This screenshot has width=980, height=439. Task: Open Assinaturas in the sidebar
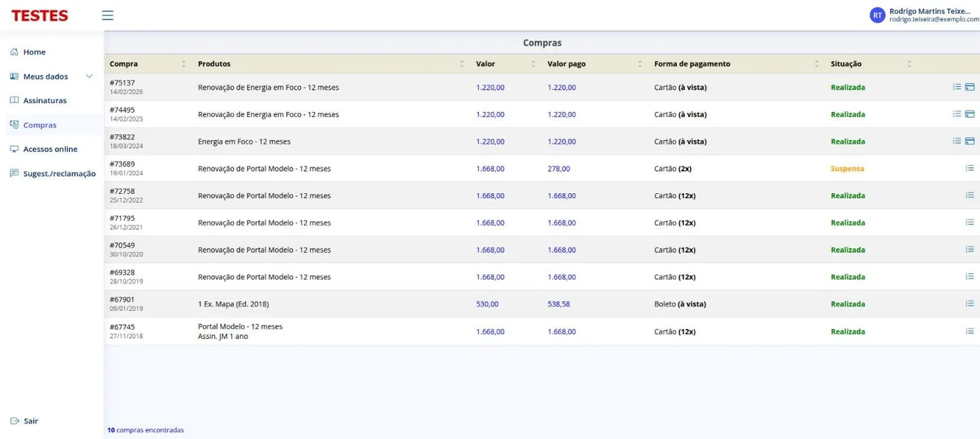tap(45, 100)
